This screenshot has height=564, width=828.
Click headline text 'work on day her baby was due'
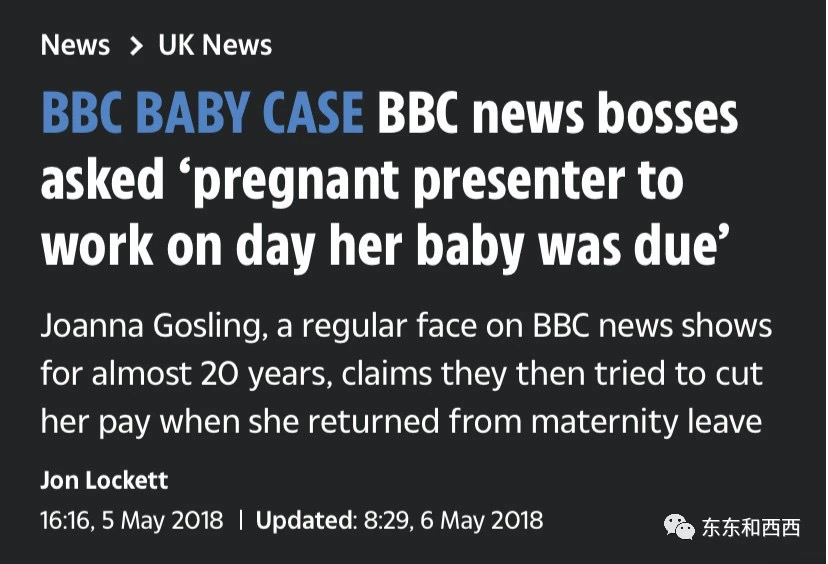click(385, 247)
